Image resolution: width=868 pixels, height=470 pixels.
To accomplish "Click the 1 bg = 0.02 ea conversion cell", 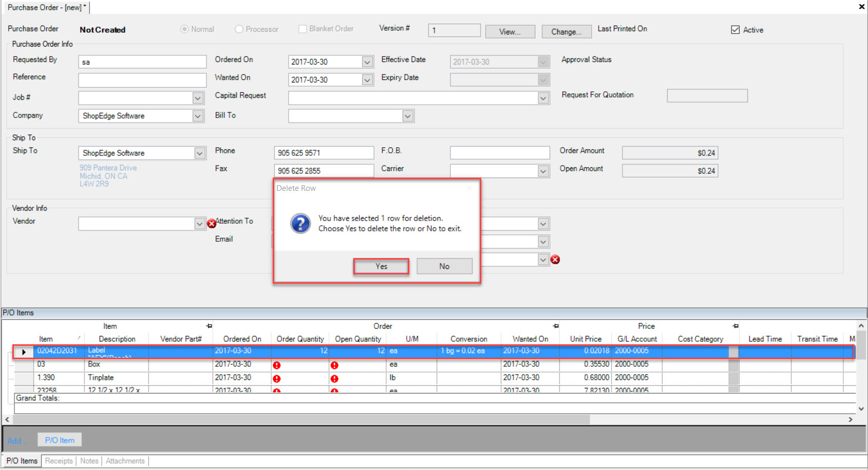I will click(x=468, y=351).
